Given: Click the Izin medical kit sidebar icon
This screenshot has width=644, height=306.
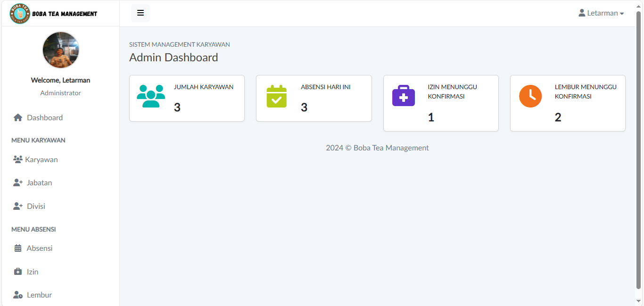Looking at the screenshot, I should click(x=18, y=272).
